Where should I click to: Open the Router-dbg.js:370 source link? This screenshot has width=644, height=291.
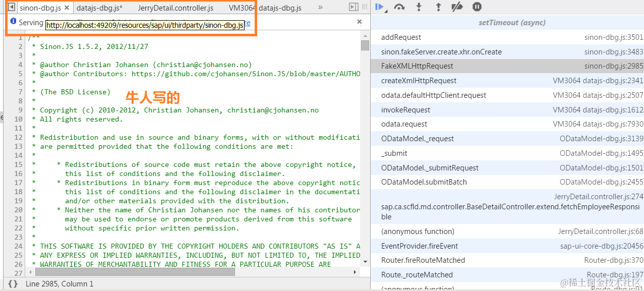pos(614,260)
